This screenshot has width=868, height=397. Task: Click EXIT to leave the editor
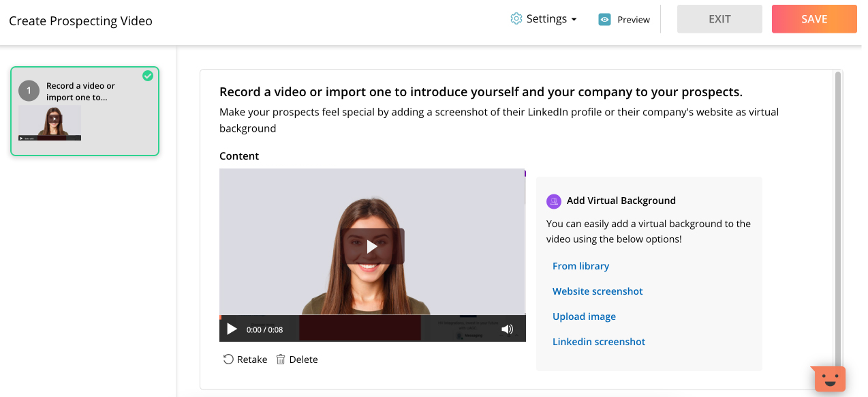[x=719, y=19]
